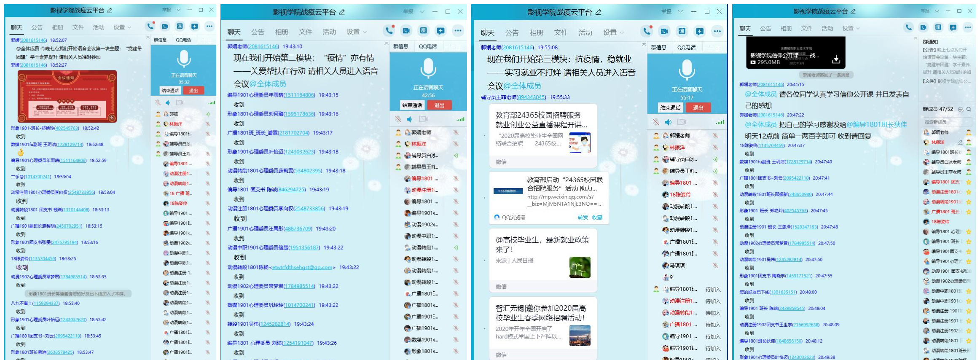Viewport: 980px width, 360px height.
Task: Click the video call icon in the window with timer 42:56
Action: (x=406, y=31)
